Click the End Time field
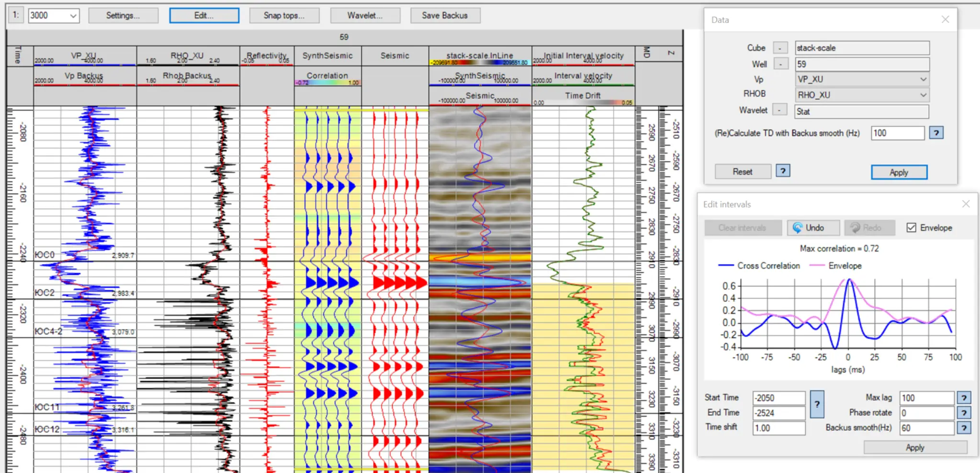Screen dimensions: 980x473 pyautogui.click(x=779, y=413)
